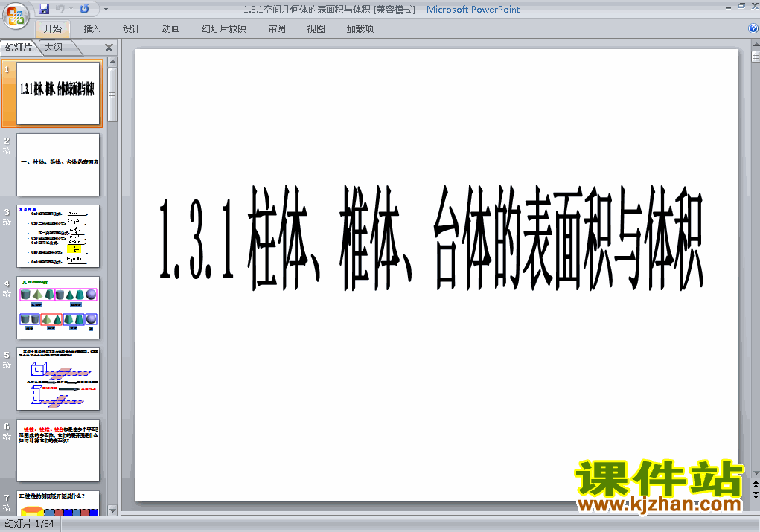This screenshot has width=760, height=532.
Task: Click the thumbnail pane scroll up arrow
Action: point(112,62)
